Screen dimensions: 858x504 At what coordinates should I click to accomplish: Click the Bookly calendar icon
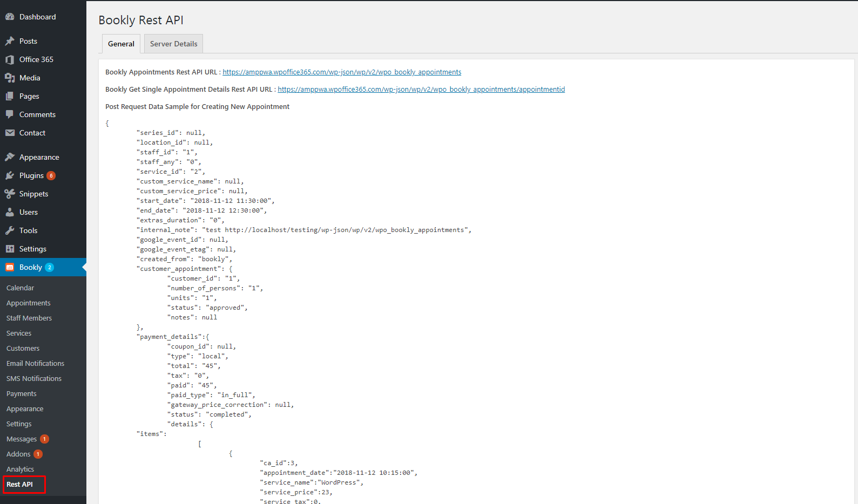coord(10,267)
